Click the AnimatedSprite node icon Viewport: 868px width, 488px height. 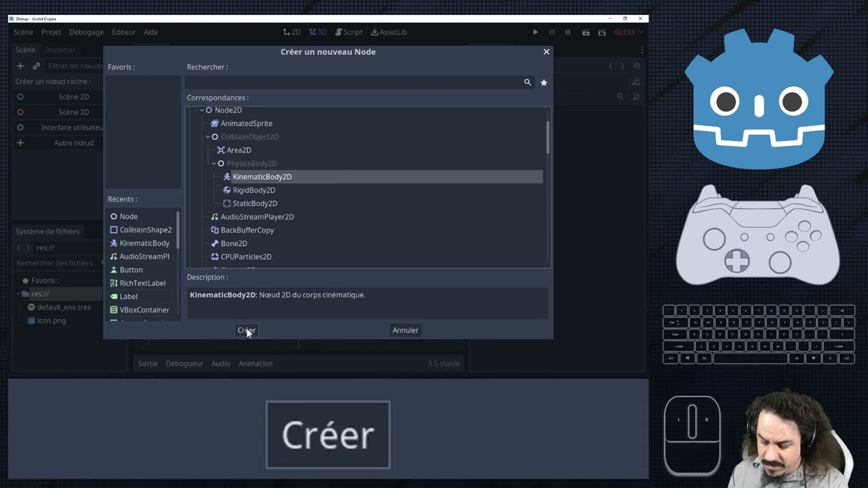[214, 123]
